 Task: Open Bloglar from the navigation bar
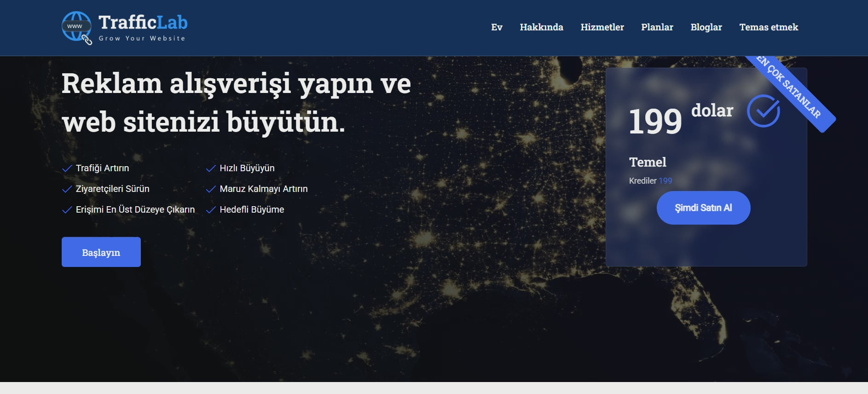click(706, 27)
